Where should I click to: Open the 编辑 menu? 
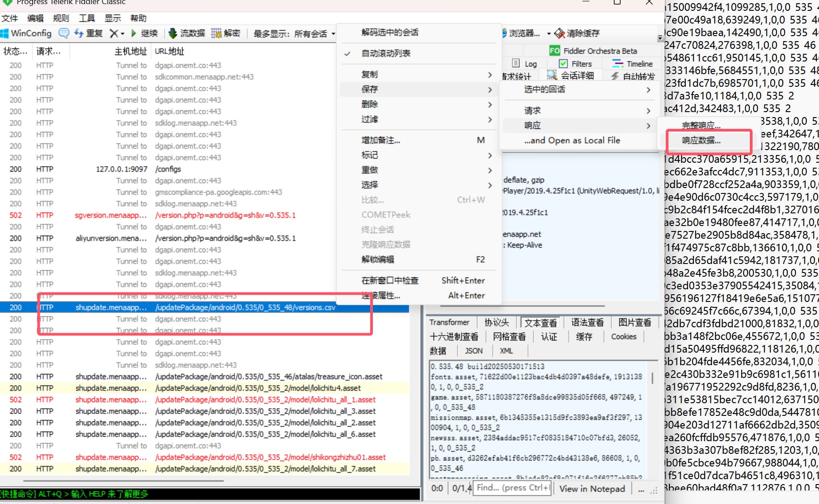[x=35, y=18]
